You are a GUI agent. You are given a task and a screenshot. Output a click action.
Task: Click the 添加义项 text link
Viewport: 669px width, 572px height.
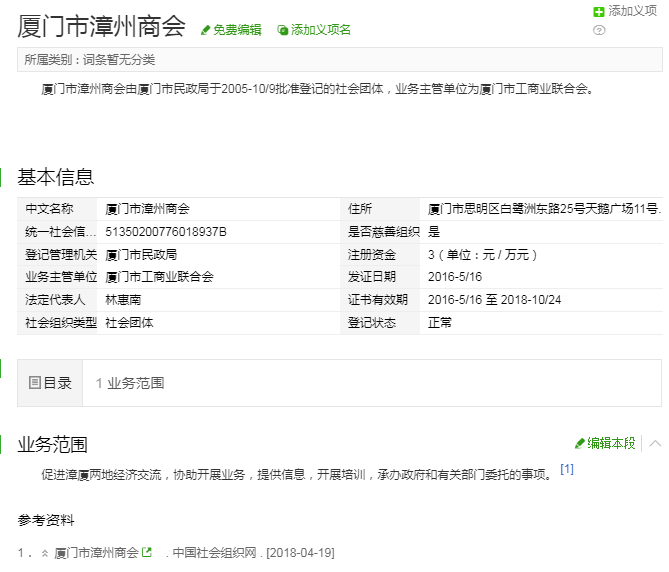(x=632, y=11)
